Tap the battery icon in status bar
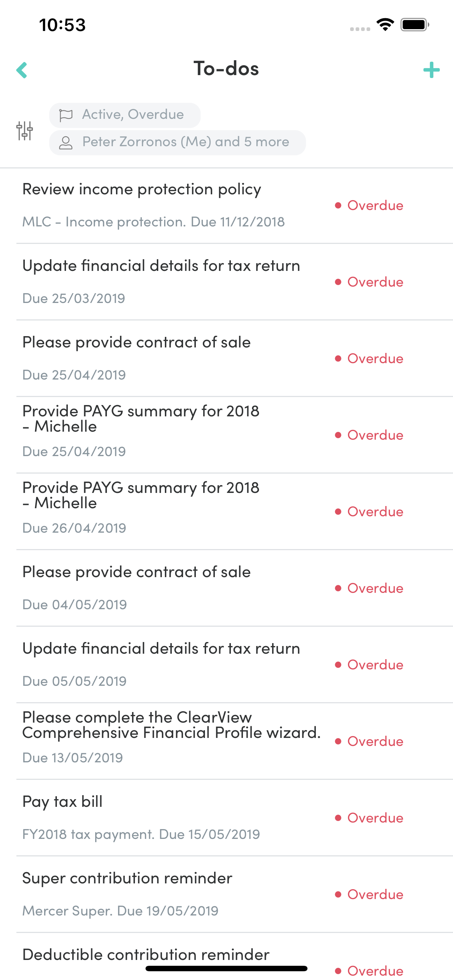 [415, 25]
